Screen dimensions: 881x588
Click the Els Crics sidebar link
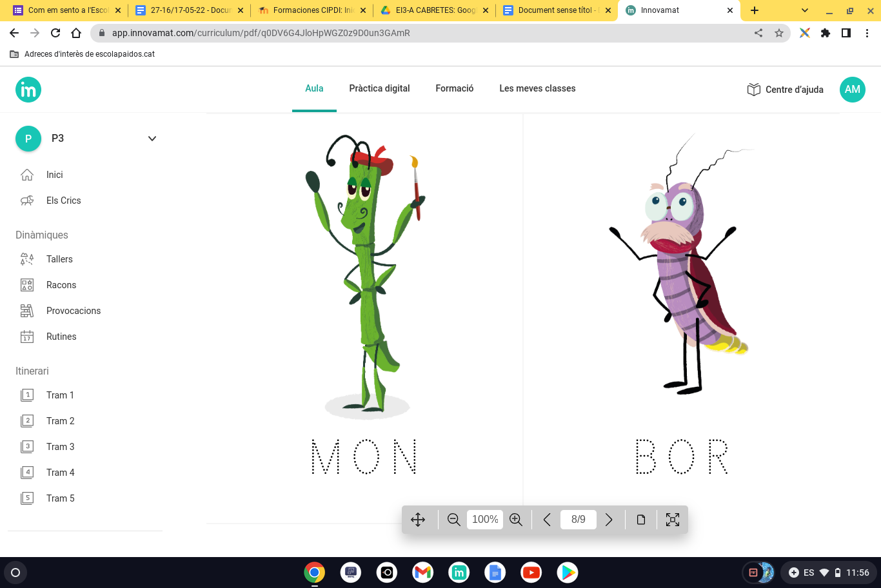pyautogui.click(x=64, y=201)
